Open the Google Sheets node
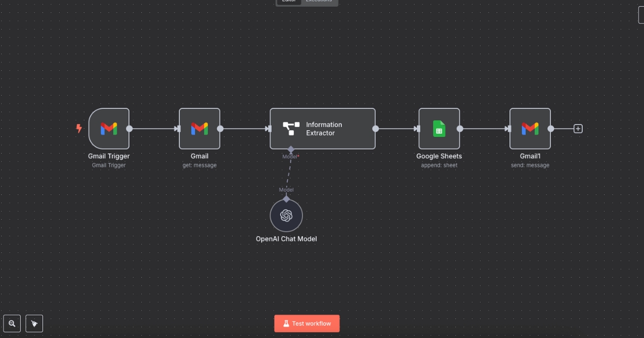 (x=439, y=129)
